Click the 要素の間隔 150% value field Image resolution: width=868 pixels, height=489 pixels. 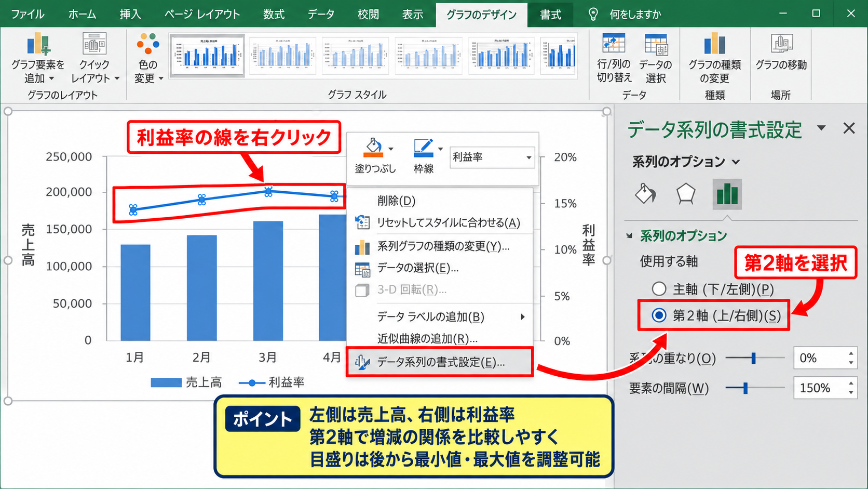coord(820,388)
